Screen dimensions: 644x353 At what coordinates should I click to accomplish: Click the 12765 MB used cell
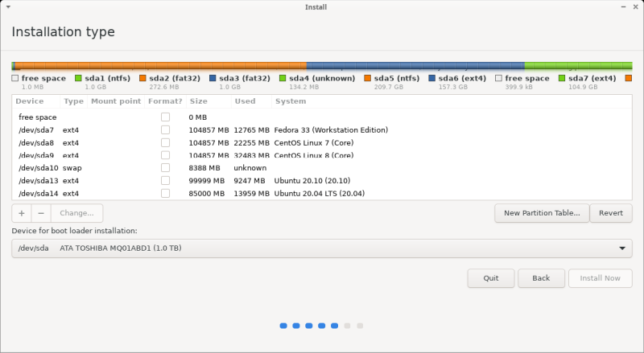coord(251,129)
